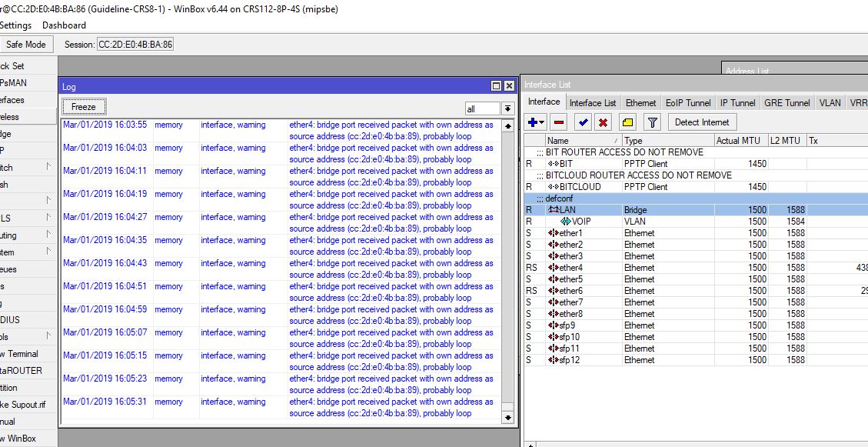Select the VOIP VLAN interface icon
Viewport: 868px width, 447px height.
566,222
